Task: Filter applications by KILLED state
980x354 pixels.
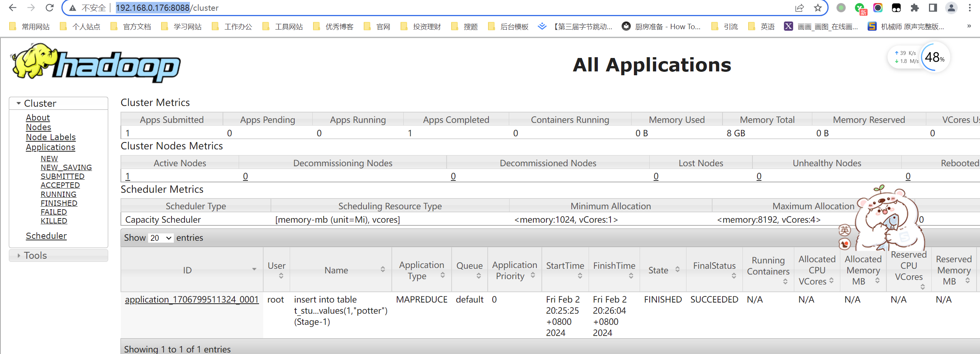Action: (x=54, y=221)
